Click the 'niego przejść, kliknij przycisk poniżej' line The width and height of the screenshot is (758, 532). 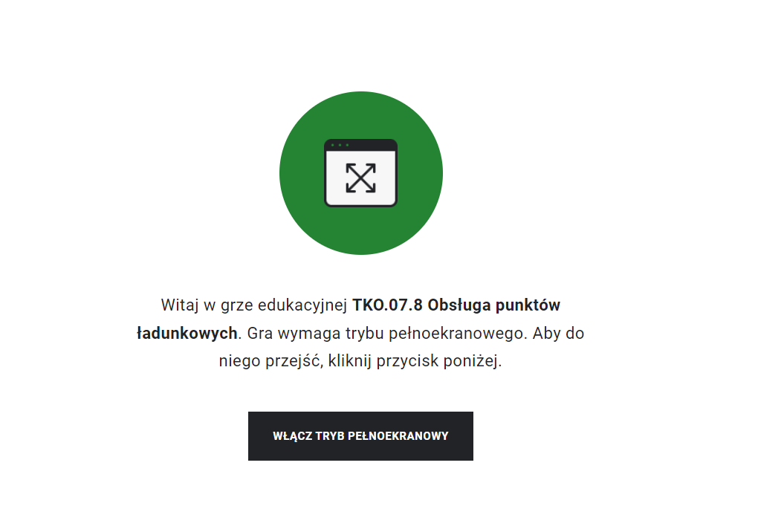point(360,361)
